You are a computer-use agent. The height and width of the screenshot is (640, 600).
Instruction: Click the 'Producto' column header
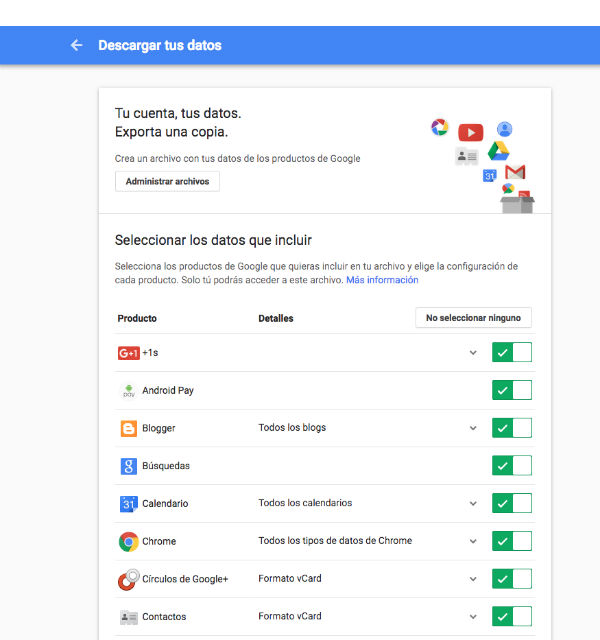coord(137,318)
